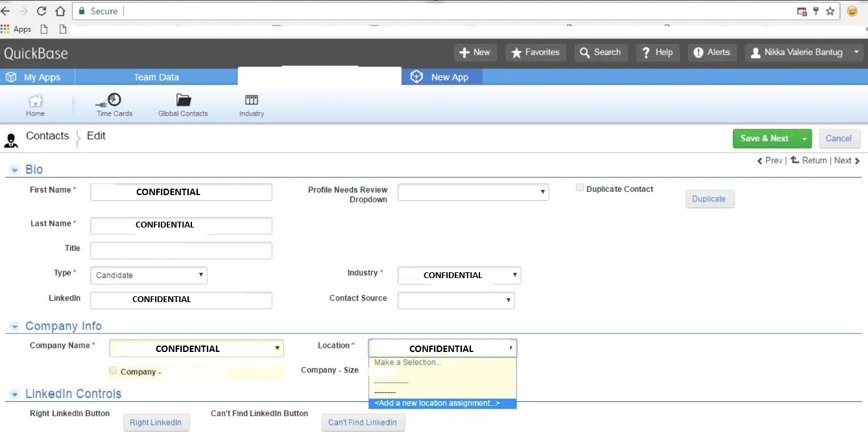The image size is (868, 446).
Task: Open Help in the header
Action: click(658, 53)
